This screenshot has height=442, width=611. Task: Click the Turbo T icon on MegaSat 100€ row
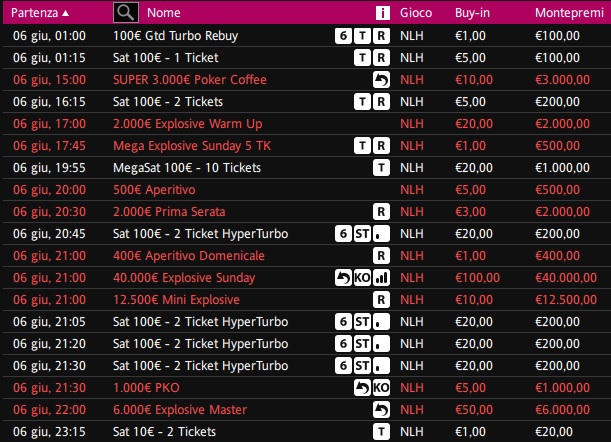[381, 168]
